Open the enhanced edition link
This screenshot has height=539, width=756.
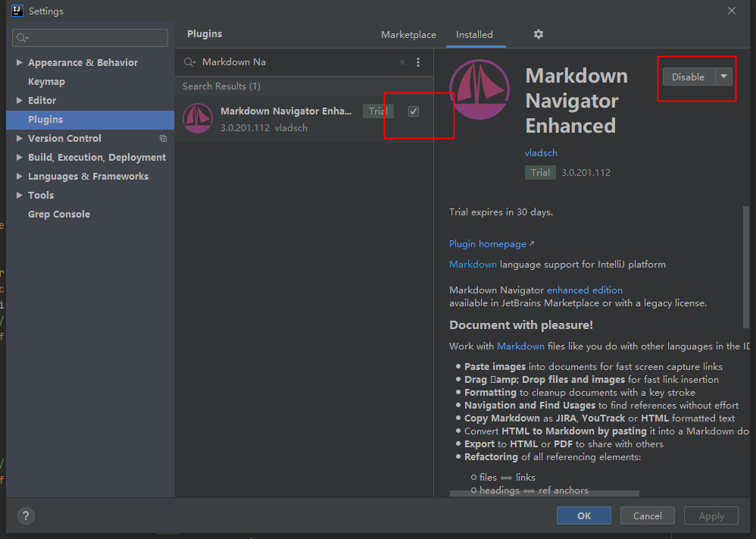[584, 290]
